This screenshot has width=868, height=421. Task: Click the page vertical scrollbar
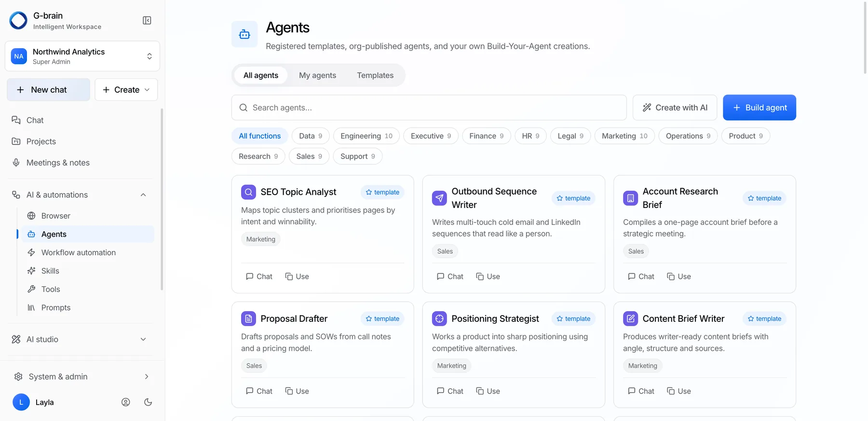pyautogui.click(x=865, y=37)
